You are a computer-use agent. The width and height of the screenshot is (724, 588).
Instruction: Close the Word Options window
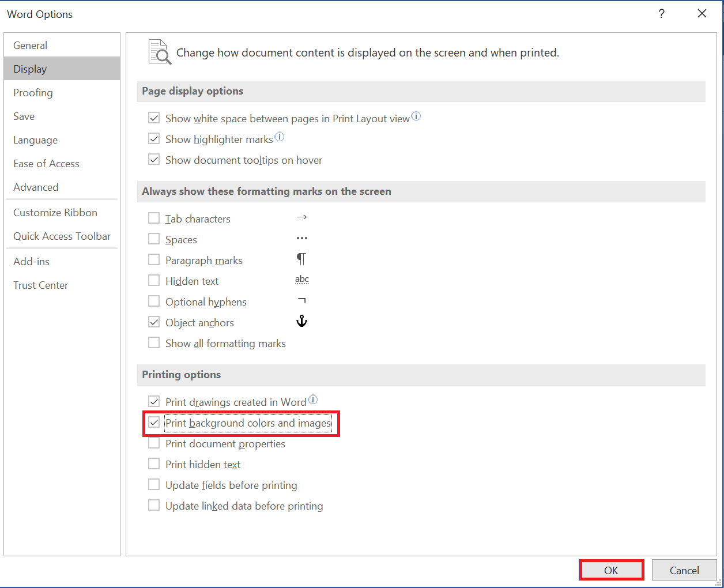point(702,14)
